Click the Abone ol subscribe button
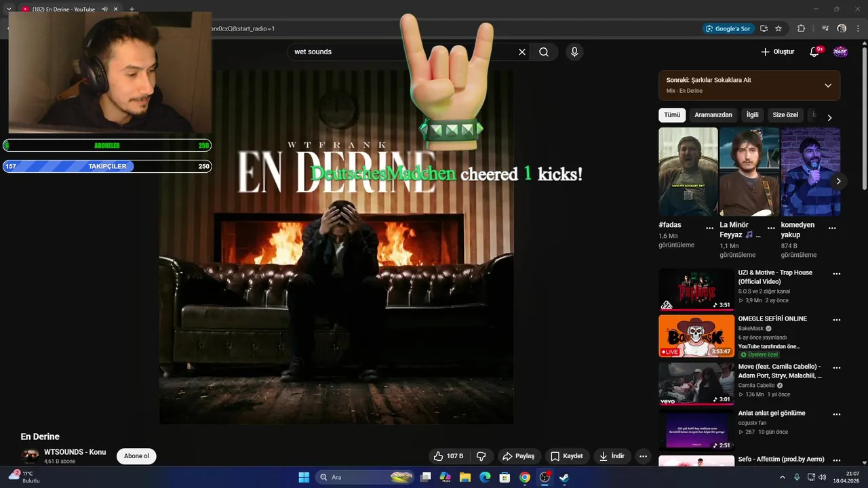The image size is (868, 488). pyautogui.click(x=136, y=456)
